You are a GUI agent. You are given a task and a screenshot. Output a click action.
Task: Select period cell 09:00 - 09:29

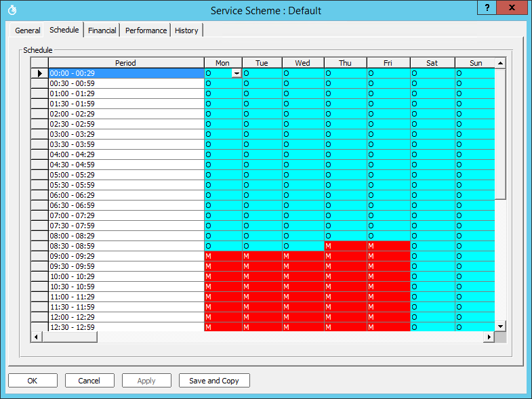coord(126,256)
